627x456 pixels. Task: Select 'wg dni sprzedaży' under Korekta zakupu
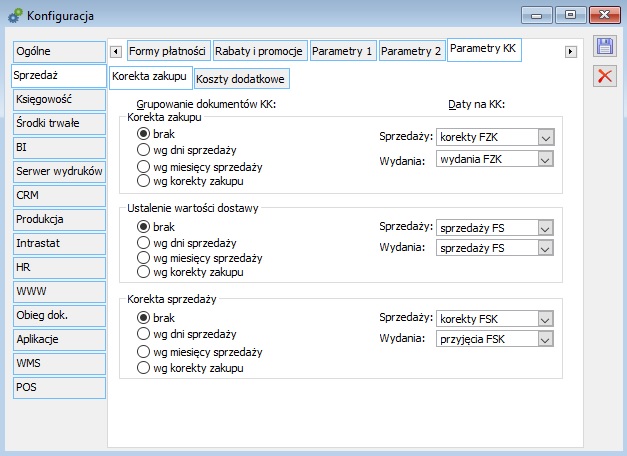coord(187,150)
